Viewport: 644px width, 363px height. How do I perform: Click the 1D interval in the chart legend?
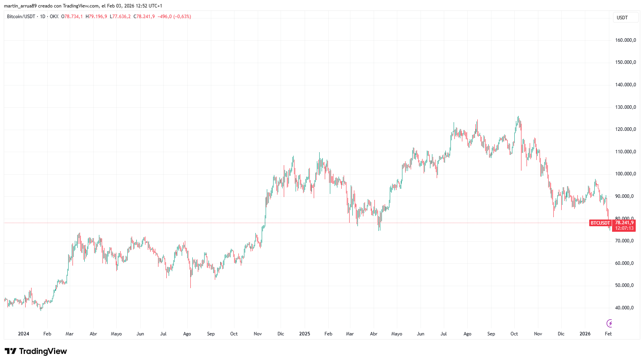pos(43,17)
